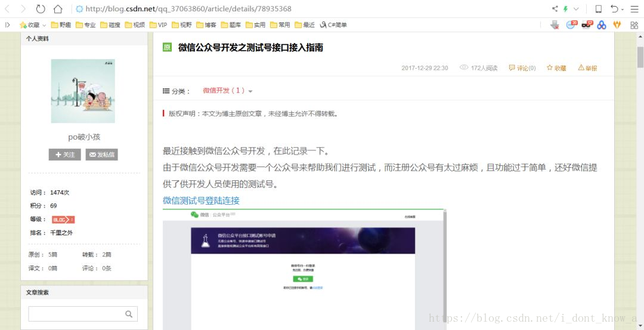Expand the 微信开发 (1) category dropdown
The height and width of the screenshot is (330, 644).
228,91
